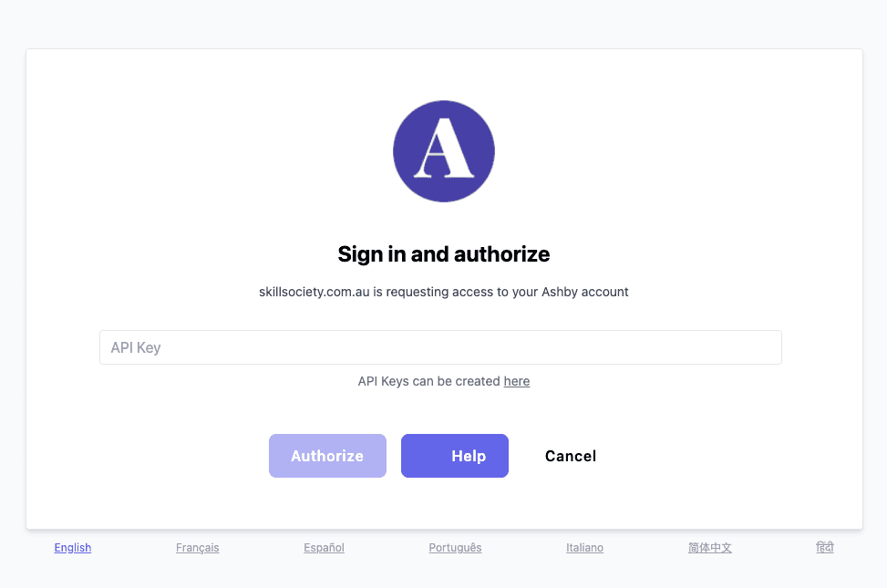Select Español language option
The width and height of the screenshot is (887, 588).
pos(325,548)
